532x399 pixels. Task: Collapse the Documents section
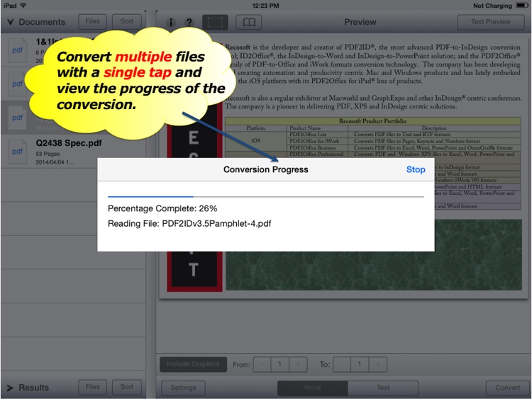pos(11,22)
